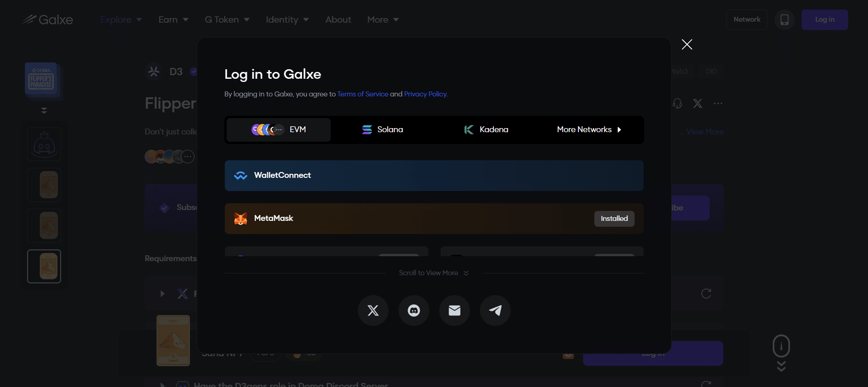Screen dimensions: 868x387
Task: Open Flipper's Paradise campaign thumbnail
Action: (x=43, y=81)
